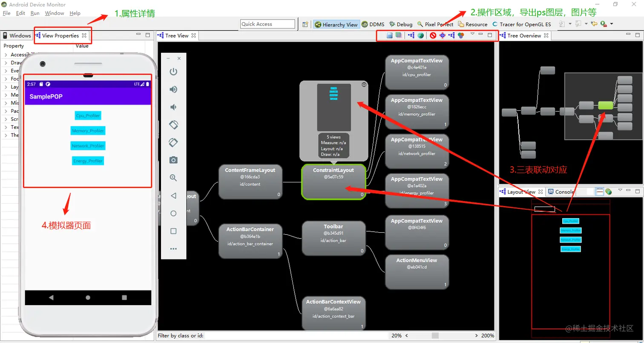Request layout for the selected node
This screenshot has height=343, width=644.
pyautogui.click(x=443, y=35)
